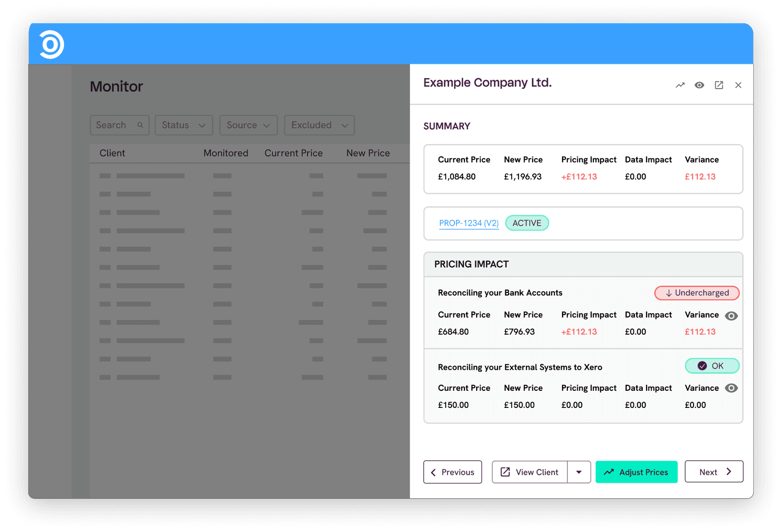
Task: Toggle eye icon for External Systems variance
Action: (x=731, y=388)
